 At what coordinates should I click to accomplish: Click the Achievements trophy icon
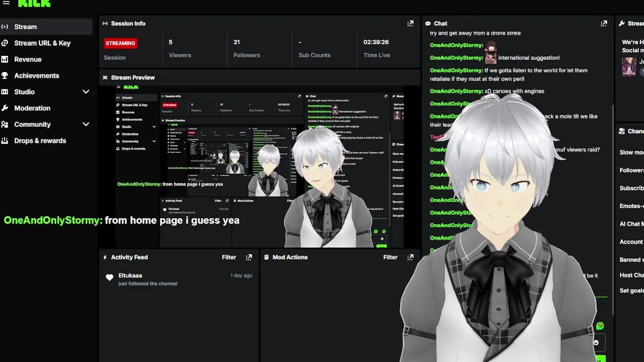coord(5,75)
